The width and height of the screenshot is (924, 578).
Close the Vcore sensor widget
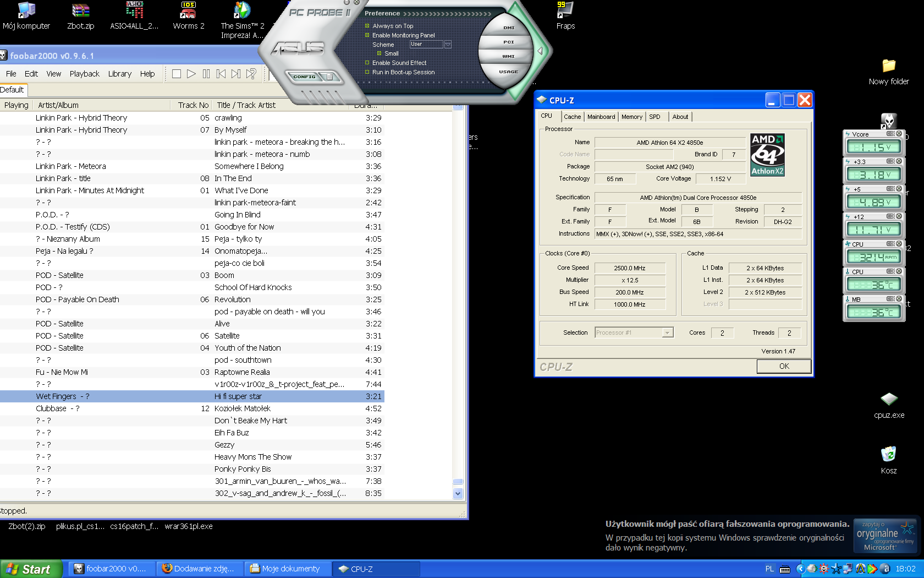coord(899,134)
